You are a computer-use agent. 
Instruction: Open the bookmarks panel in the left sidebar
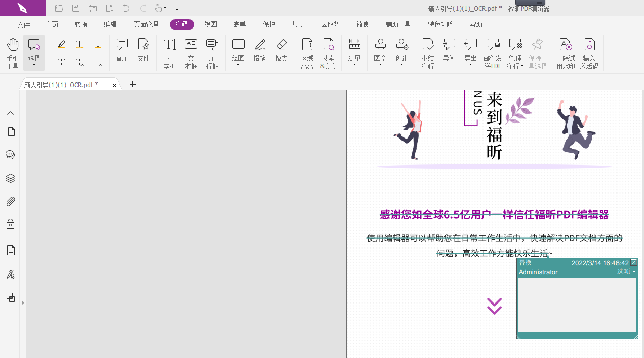(x=10, y=109)
